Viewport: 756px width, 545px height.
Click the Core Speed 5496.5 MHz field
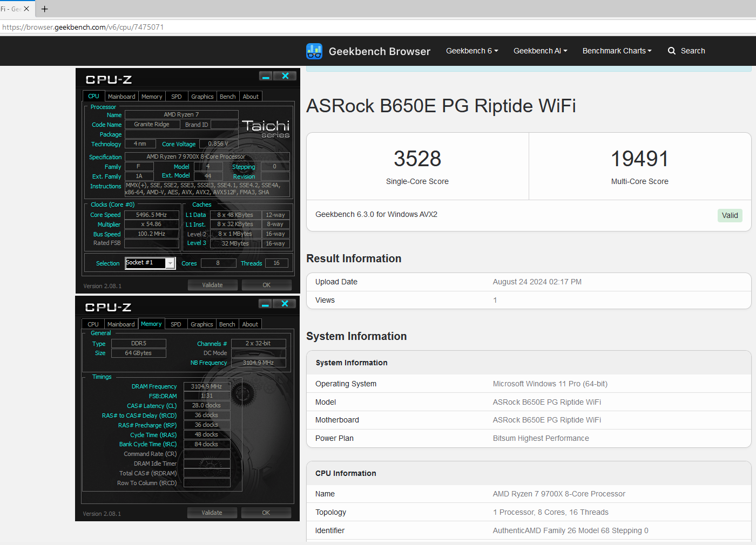pos(152,215)
